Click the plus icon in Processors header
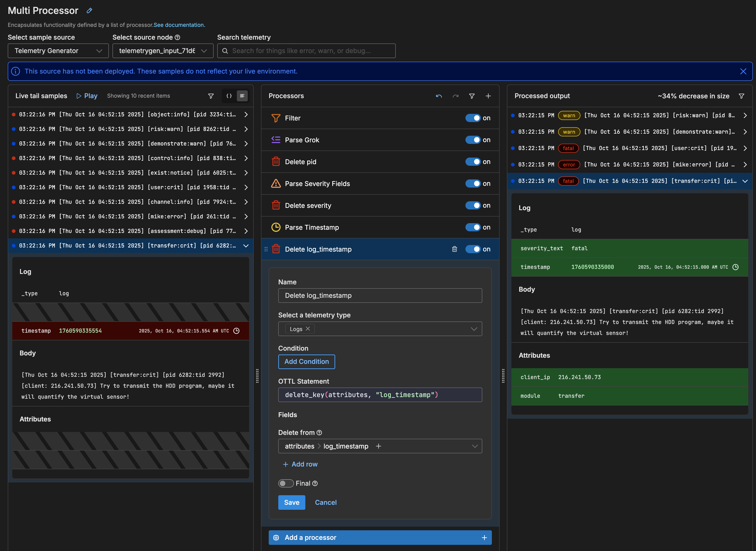This screenshot has height=551, width=756. click(x=488, y=96)
